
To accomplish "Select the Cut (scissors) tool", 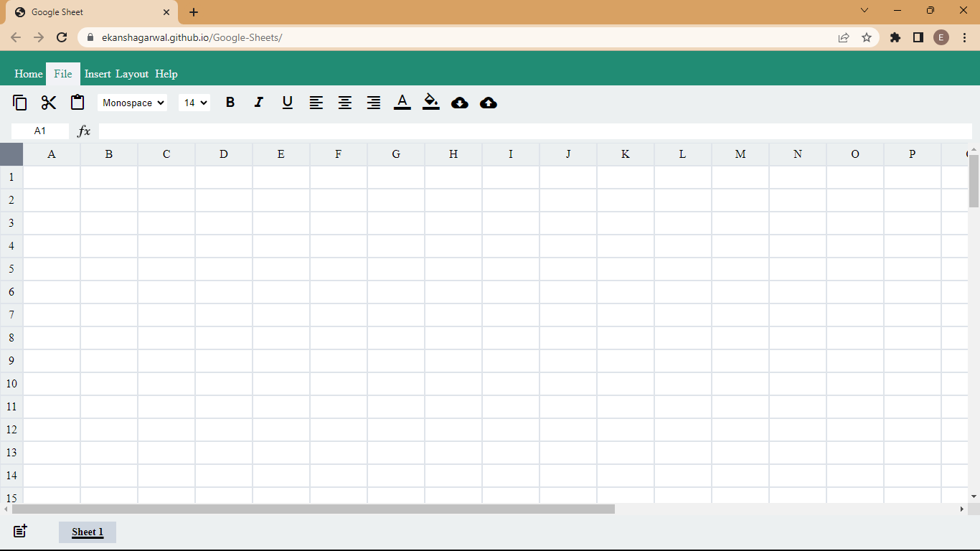I will click(x=48, y=103).
